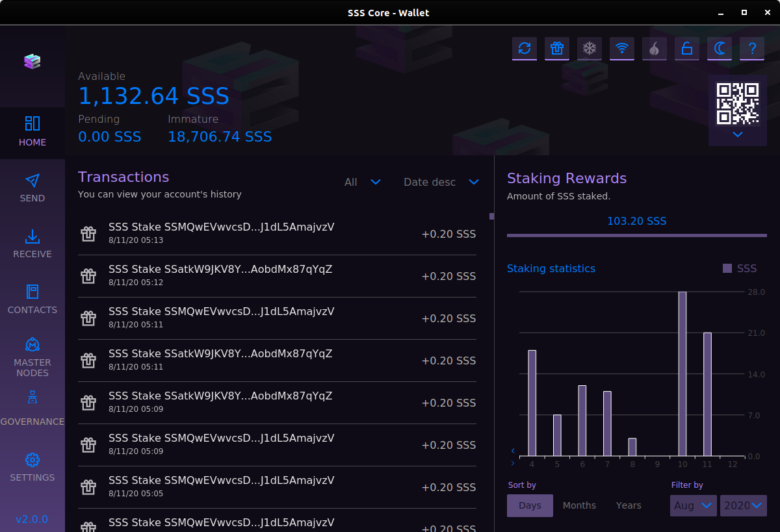Go to CONTACTS in sidebar
The image size is (780, 532).
tap(32, 300)
